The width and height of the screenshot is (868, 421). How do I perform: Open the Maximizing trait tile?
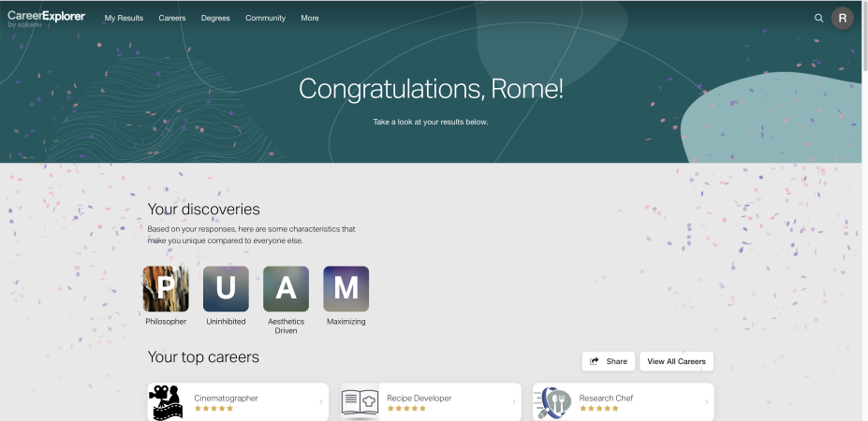click(346, 289)
